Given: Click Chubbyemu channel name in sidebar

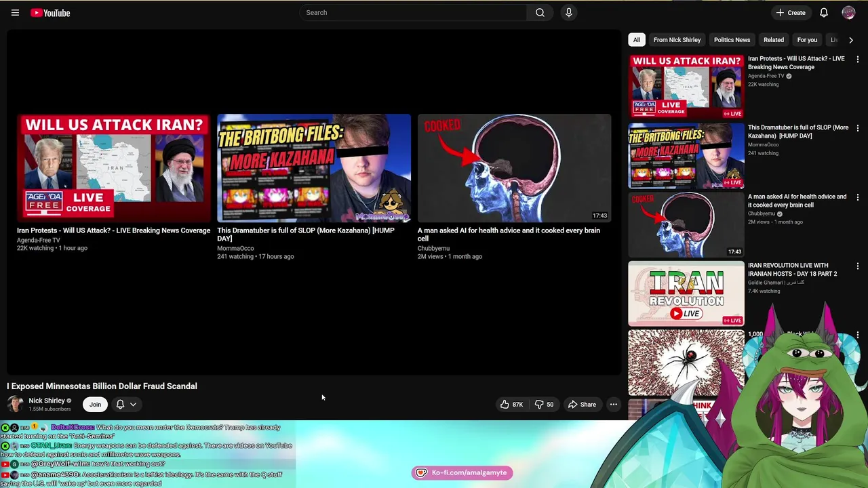Looking at the screenshot, I should point(761,213).
